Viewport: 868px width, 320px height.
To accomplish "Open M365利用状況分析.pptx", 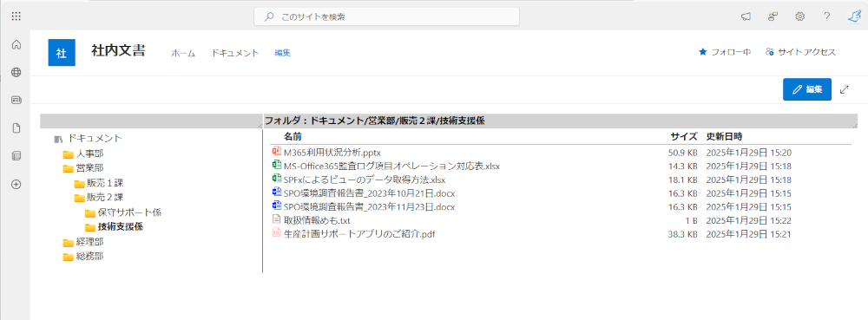I will pos(332,152).
